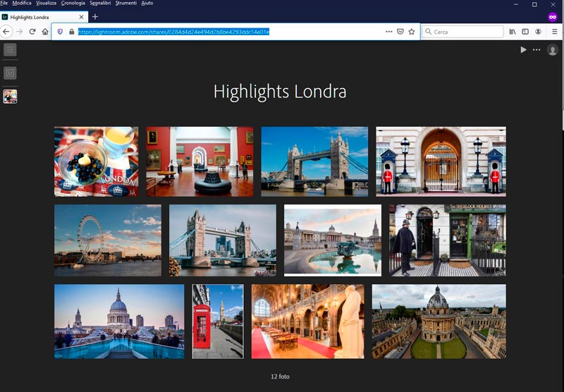
Task: Open the Firefox account icon
Action: (x=538, y=32)
